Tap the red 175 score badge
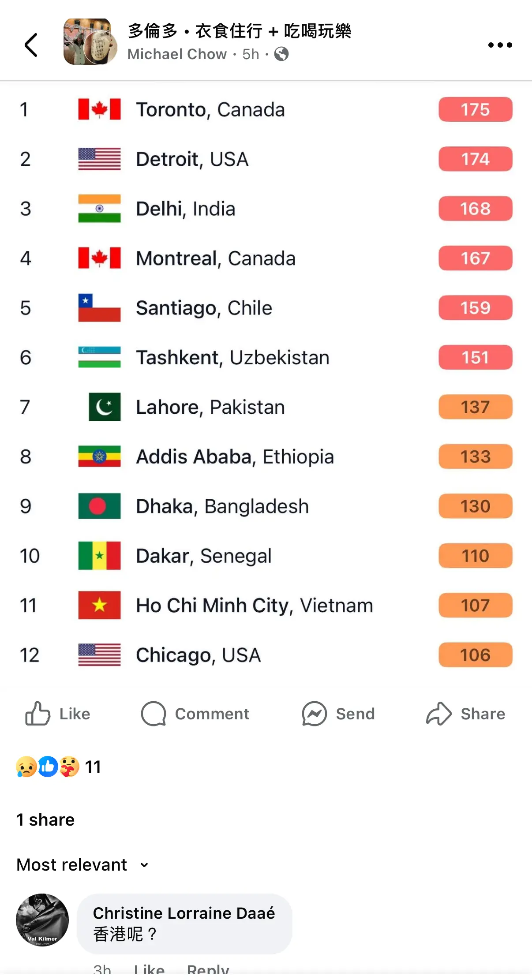Viewport: 532px width, 980px height. [x=476, y=109]
